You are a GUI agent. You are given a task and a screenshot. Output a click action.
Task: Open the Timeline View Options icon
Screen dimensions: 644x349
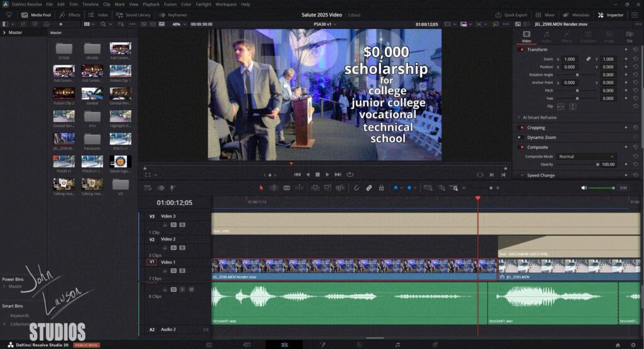pos(148,188)
